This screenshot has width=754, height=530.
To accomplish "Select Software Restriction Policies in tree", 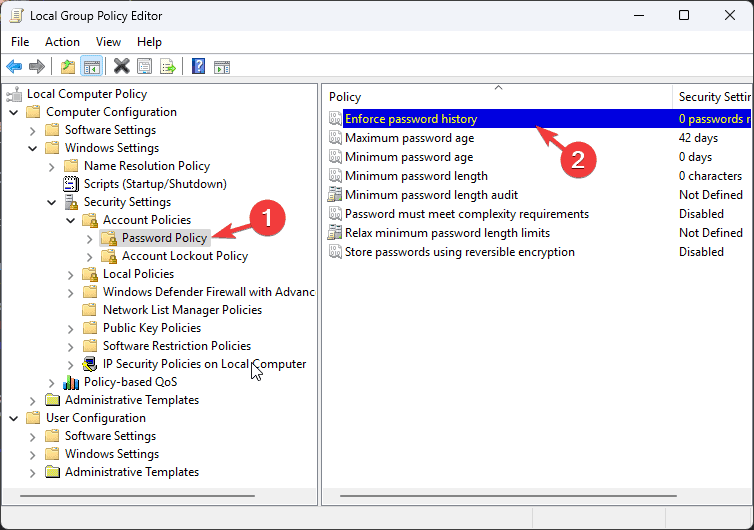I will 176,346.
